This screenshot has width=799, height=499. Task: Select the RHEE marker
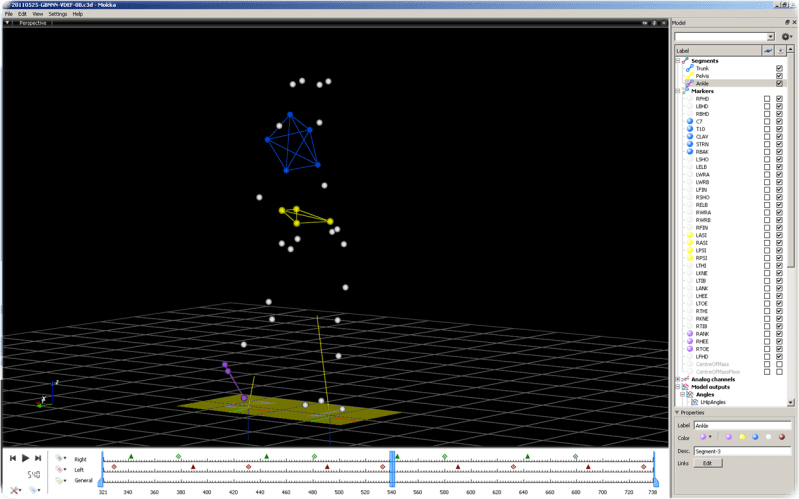pyautogui.click(x=702, y=342)
